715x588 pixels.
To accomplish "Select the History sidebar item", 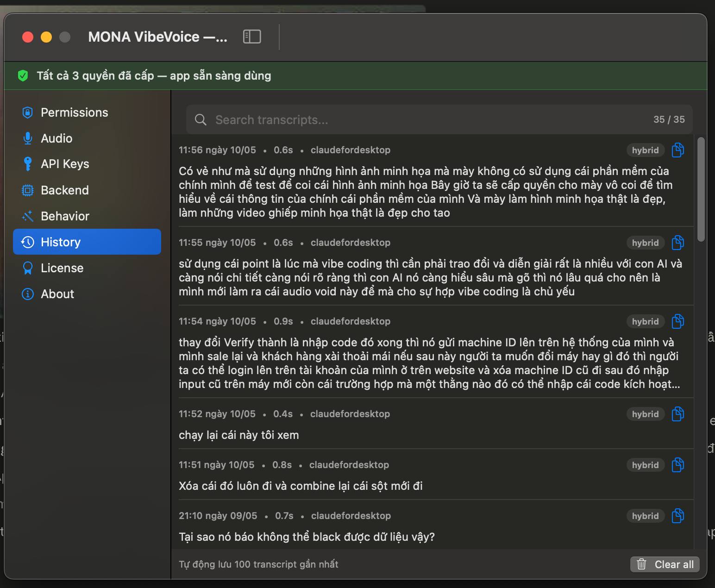I will click(87, 242).
